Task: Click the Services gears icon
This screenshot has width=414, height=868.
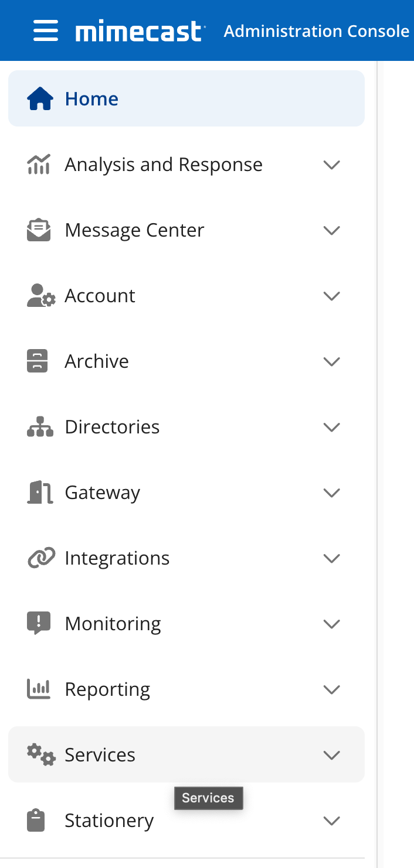Action: point(41,754)
